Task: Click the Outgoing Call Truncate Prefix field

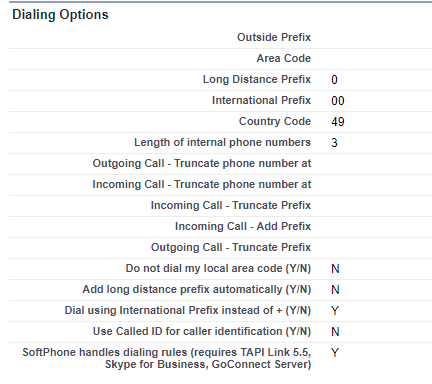Action: point(378,248)
